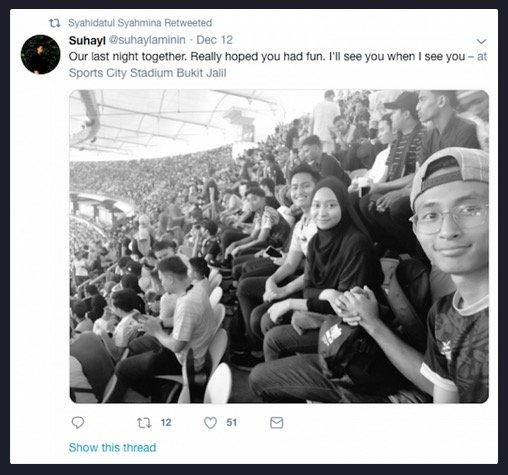This screenshot has width=508, height=475.
Task: Open Suhayl's round profile avatar
Action: click(x=40, y=54)
